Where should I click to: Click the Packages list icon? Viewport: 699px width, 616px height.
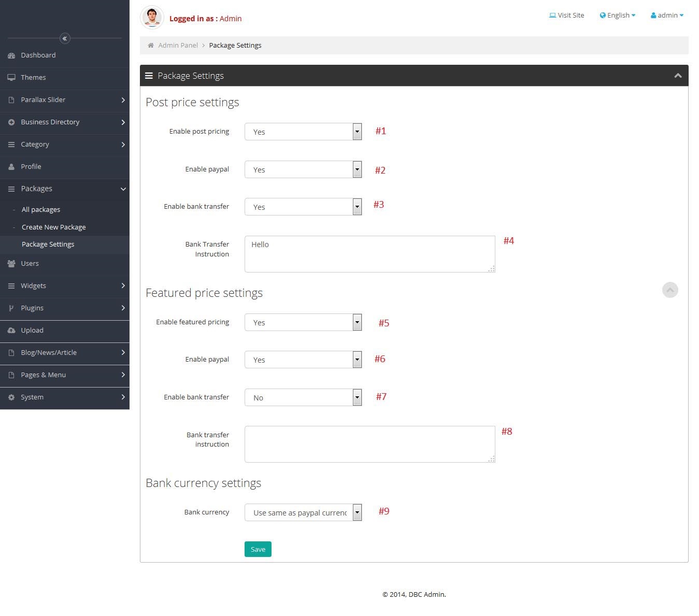(x=11, y=189)
